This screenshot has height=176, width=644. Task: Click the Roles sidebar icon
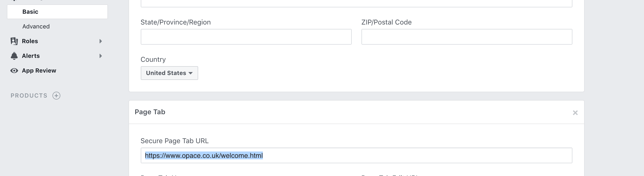tap(14, 41)
